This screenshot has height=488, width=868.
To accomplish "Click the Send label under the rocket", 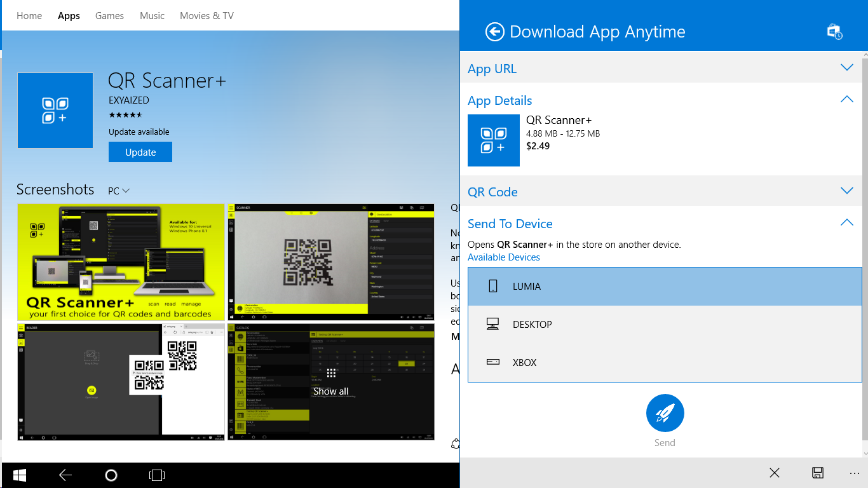I will coord(665,443).
